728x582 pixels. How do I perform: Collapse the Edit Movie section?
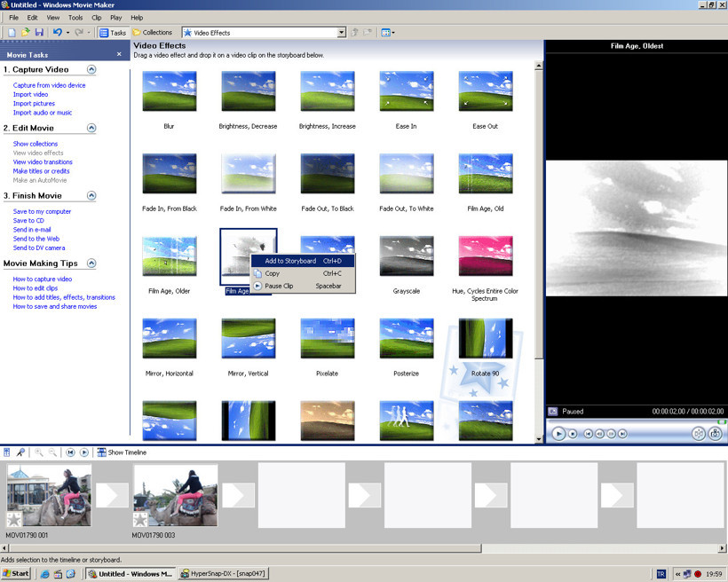(x=91, y=128)
